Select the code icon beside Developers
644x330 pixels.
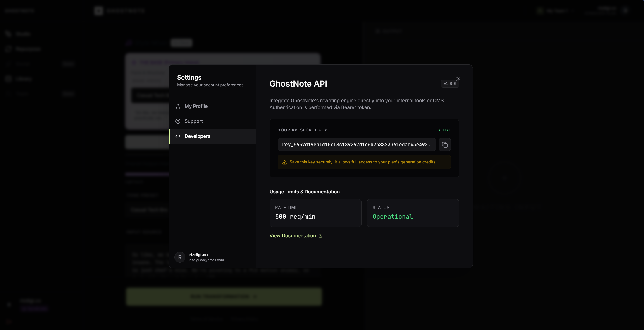click(x=178, y=136)
